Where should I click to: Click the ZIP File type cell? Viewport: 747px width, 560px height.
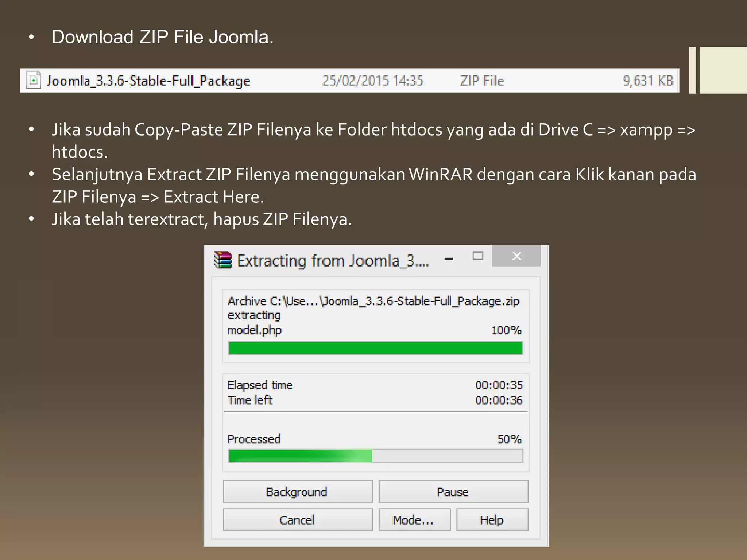pyautogui.click(x=481, y=81)
